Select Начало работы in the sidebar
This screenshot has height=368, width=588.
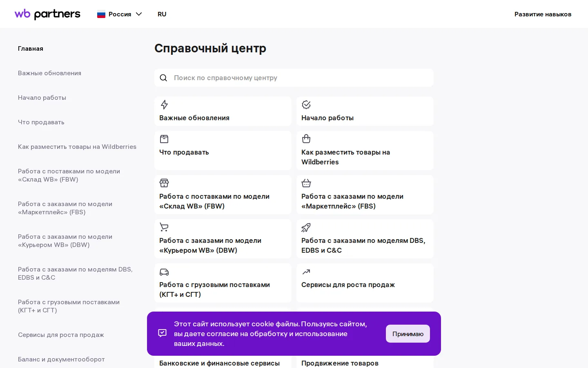click(42, 98)
